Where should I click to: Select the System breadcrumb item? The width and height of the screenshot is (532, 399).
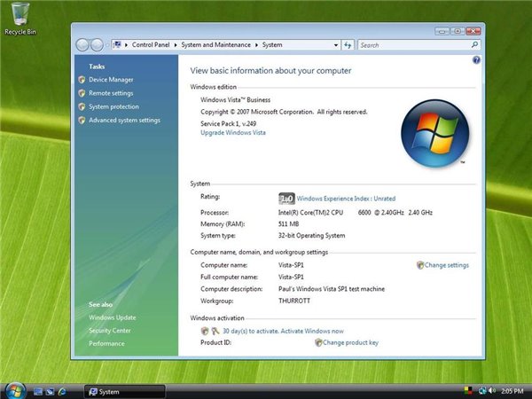(x=272, y=45)
